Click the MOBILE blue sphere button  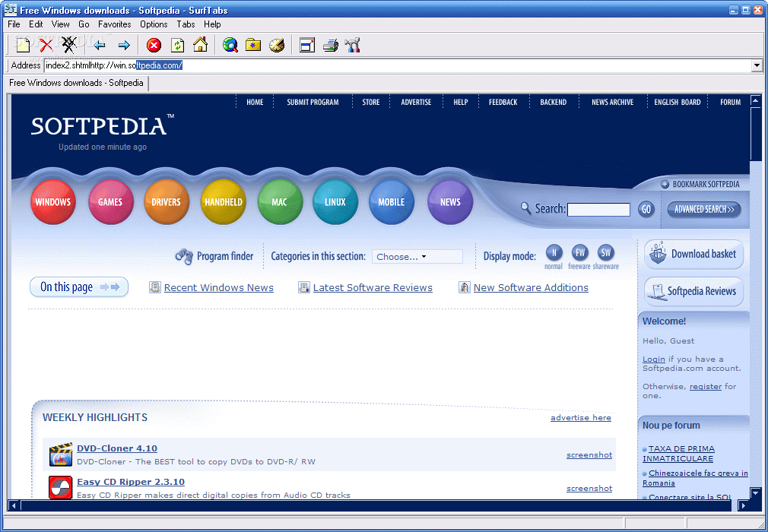392,202
